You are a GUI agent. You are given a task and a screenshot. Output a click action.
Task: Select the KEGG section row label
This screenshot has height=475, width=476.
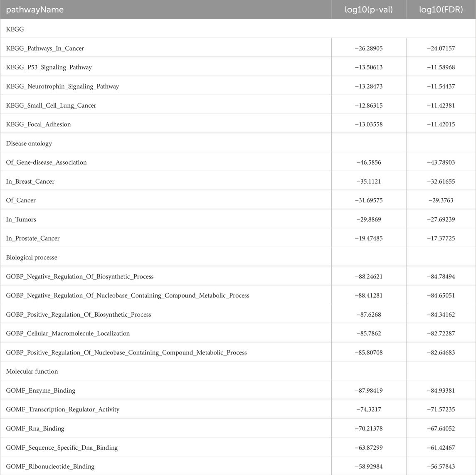coord(14,29)
